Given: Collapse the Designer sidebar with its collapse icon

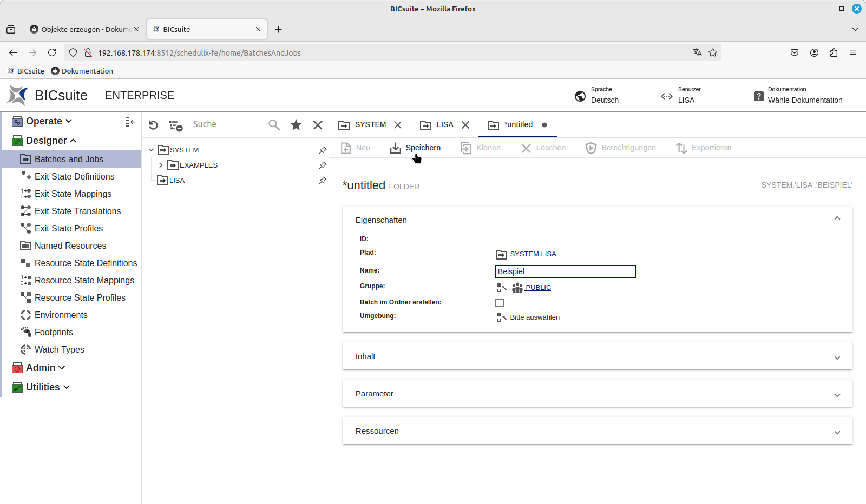Looking at the screenshot, I should (x=130, y=122).
